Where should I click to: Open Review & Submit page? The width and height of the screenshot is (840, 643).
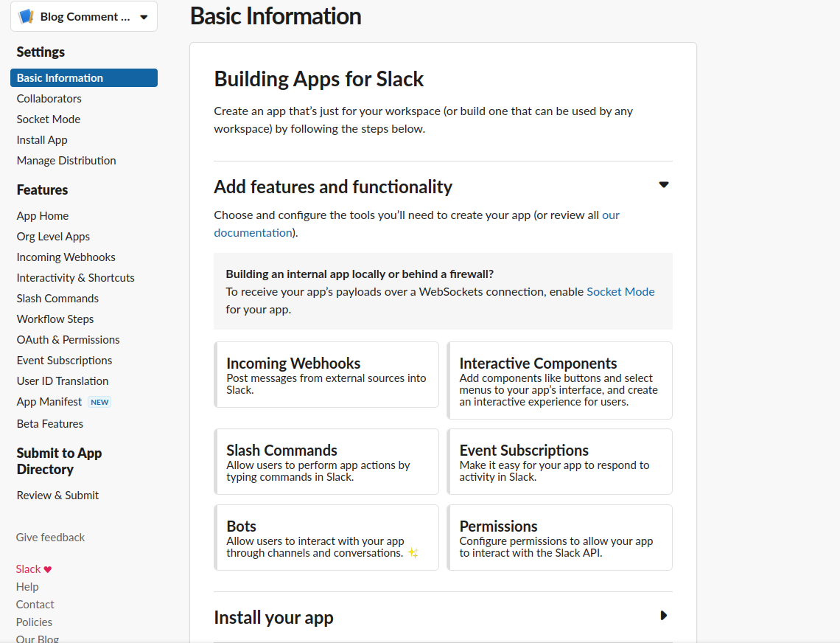pos(58,496)
